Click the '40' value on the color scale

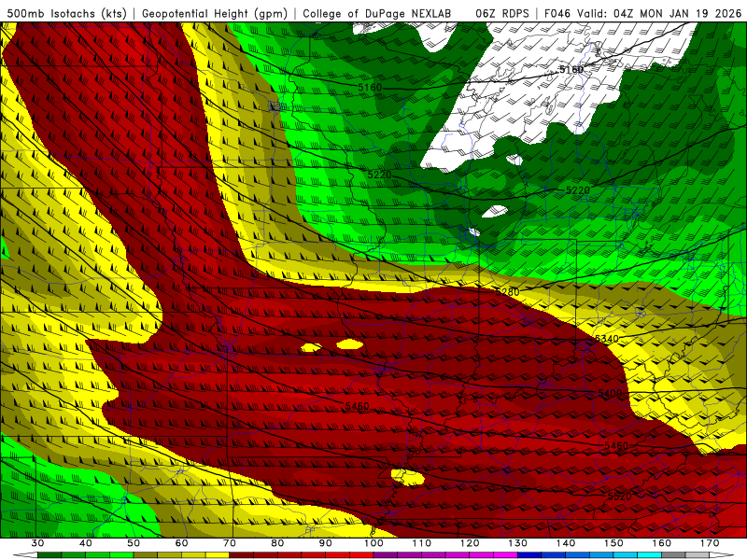coord(86,543)
